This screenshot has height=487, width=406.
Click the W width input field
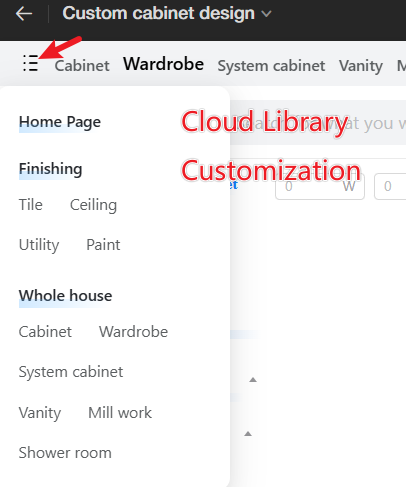320,186
